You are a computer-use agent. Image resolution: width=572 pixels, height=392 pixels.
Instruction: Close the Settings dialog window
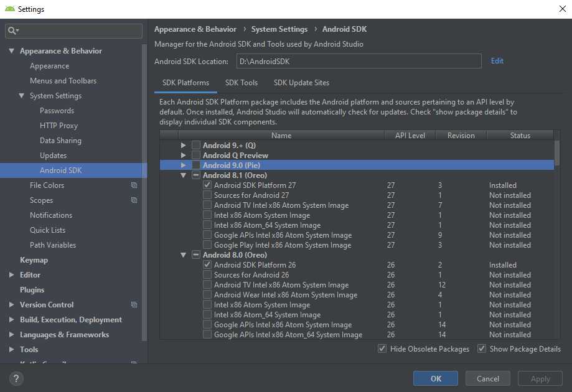[x=563, y=9]
